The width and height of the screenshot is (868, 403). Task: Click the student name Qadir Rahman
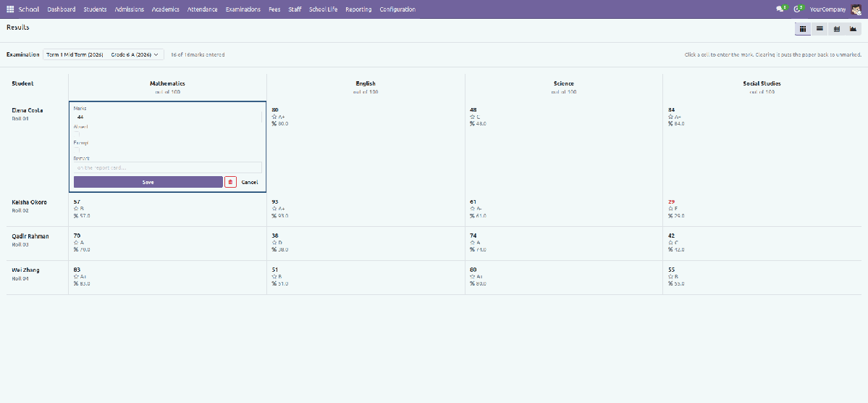coord(30,236)
